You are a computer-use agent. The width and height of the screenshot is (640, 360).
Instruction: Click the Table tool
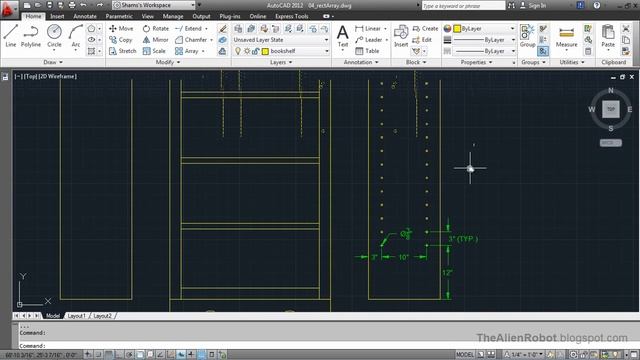click(x=367, y=51)
